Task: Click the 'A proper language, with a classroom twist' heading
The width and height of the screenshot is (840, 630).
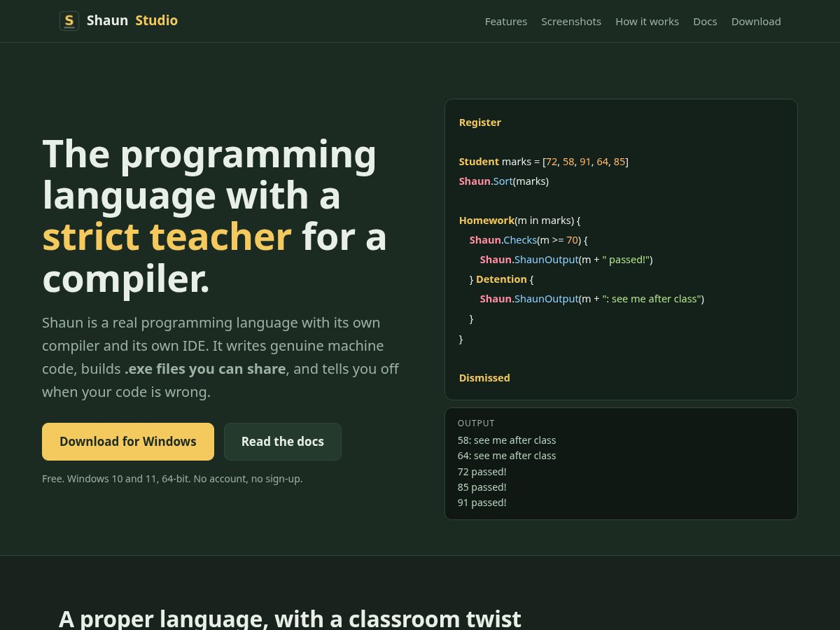Action: coord(290,619)
